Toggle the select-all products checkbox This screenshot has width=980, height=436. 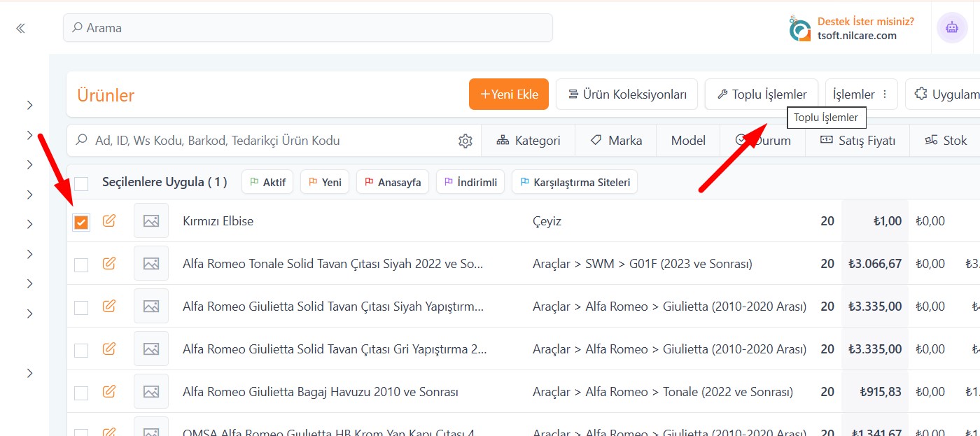coord(81,183)
